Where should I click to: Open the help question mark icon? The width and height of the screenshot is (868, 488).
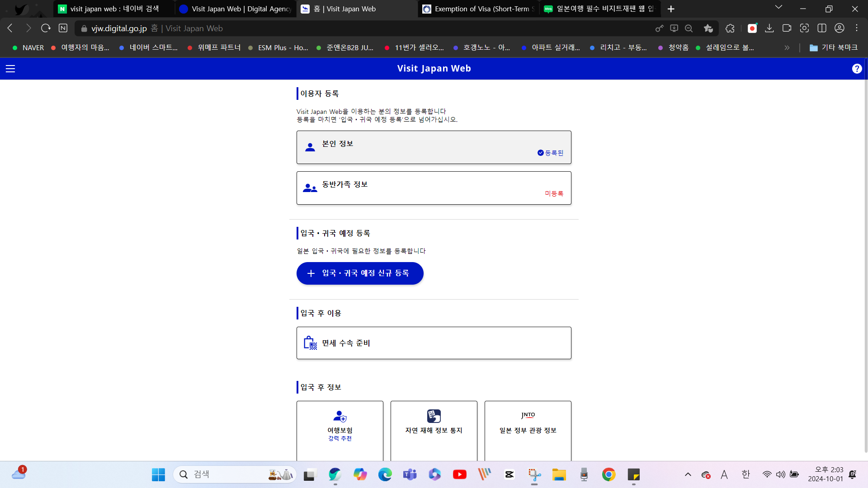[x=857, y=69]
